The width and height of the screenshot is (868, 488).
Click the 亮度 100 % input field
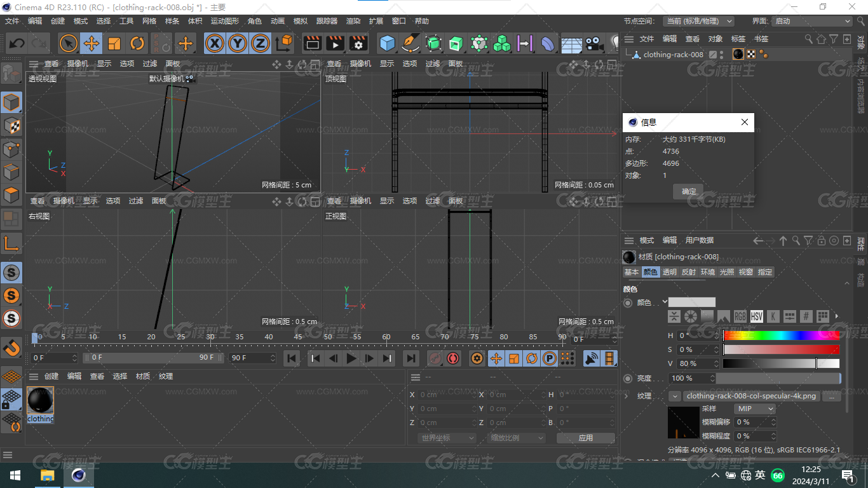click(x=692, y=378)
